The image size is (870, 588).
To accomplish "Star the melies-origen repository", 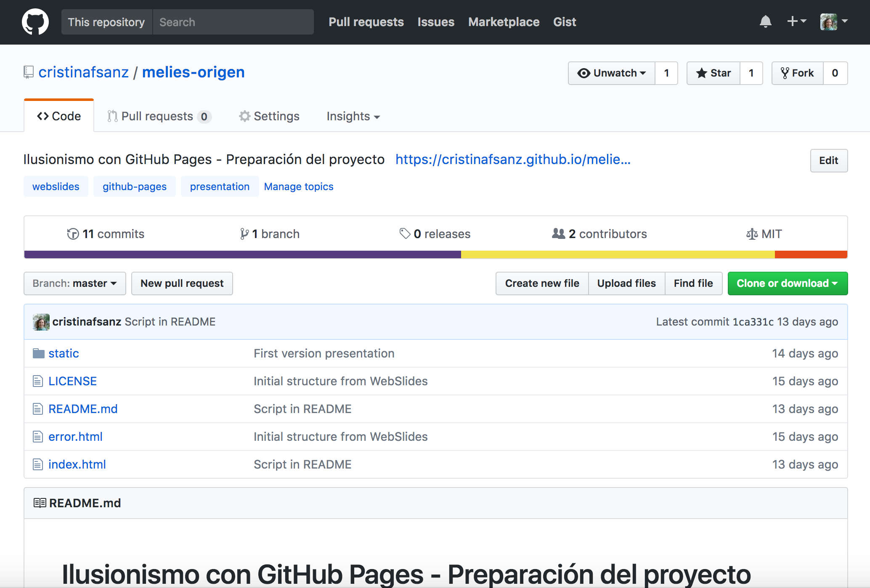I will [x=714, y=73].
